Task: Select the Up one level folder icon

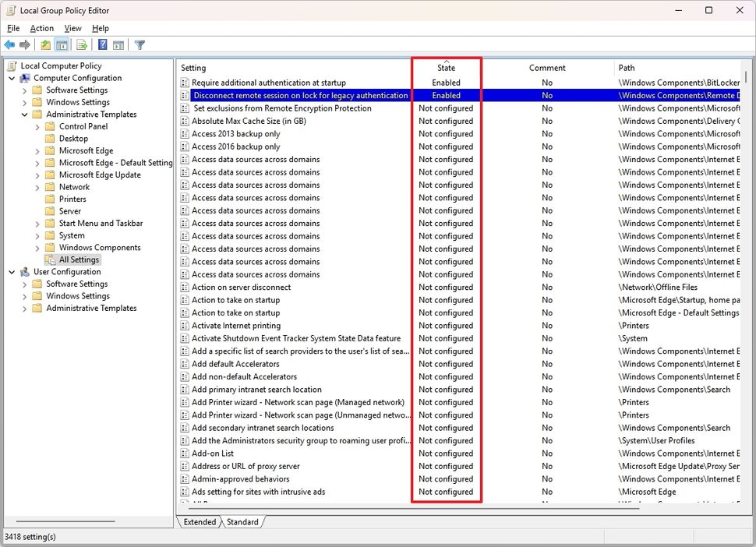Action: [x=45, y=44]
